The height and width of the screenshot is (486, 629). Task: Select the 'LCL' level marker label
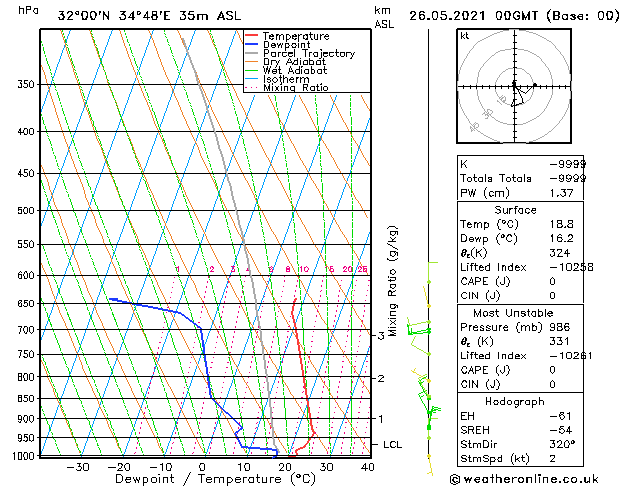pyautogui.click(x=392, y=444)
